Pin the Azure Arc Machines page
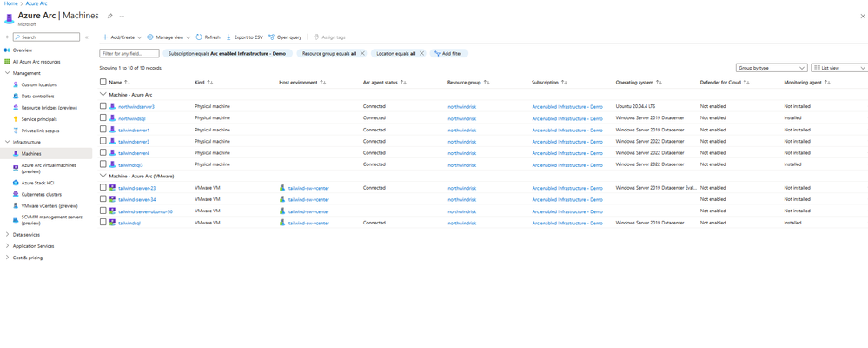 click(x=109, y=16)
